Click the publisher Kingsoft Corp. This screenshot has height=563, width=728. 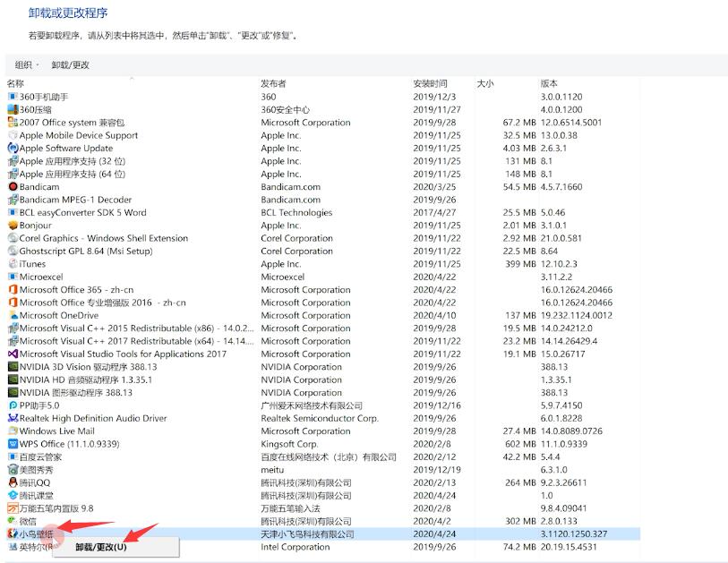(x=289, y=444)
